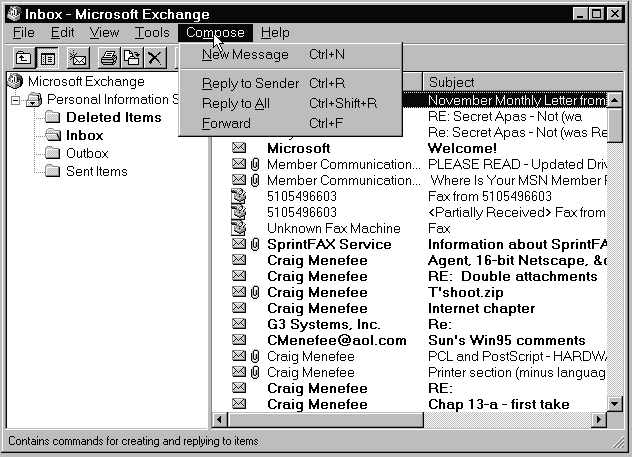This screenshot has height=457, width=632.
Task: Click paperclip icon on T'shoot.zip message
Action: click(255, 292)
